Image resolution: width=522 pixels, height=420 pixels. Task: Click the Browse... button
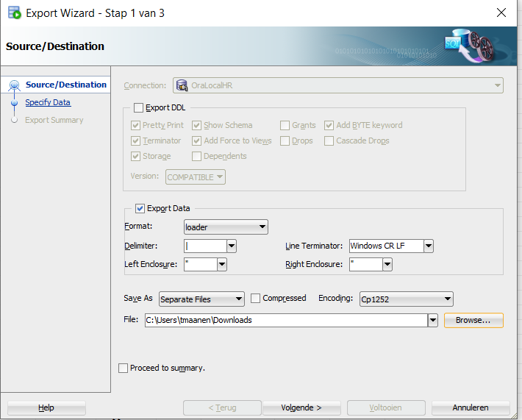click(x=473, y=320)
